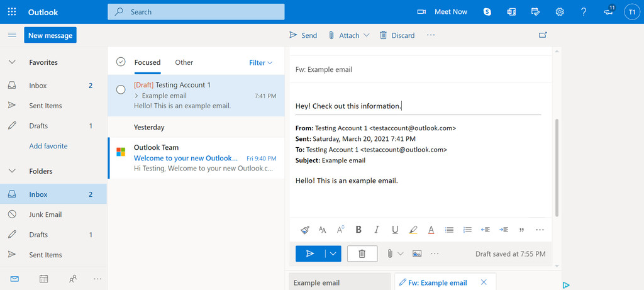Insert a quote block
644x290 pixels.
[x=521, y=230]
